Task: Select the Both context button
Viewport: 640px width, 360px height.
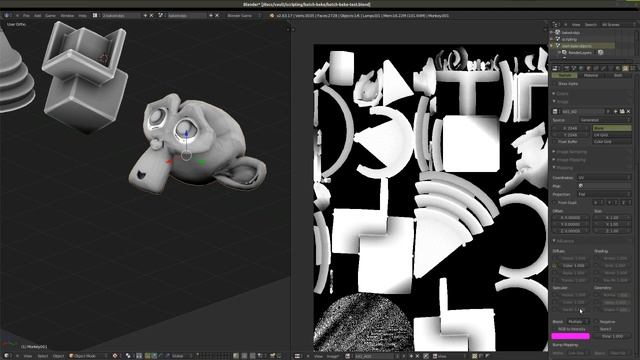Action: (618, 76)
